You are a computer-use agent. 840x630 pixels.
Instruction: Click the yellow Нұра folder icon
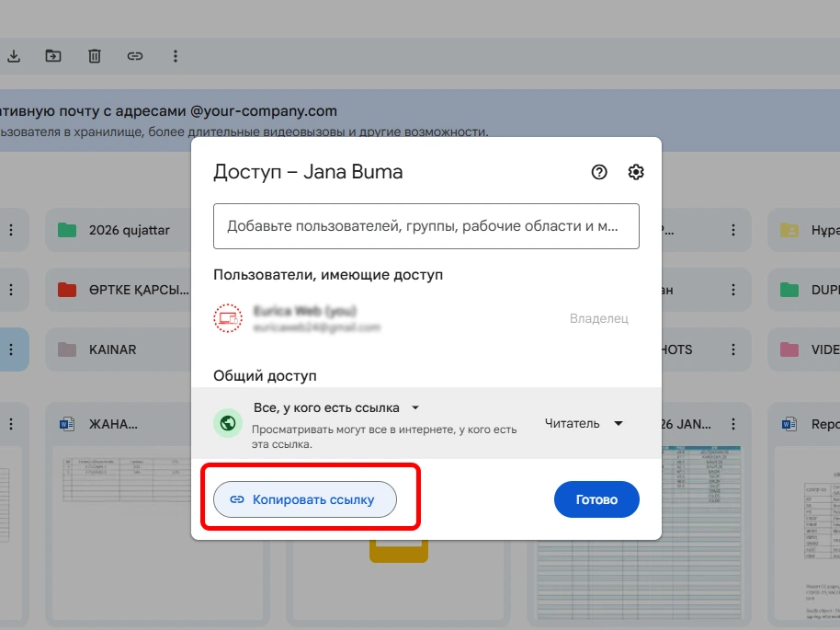[789, 230]
